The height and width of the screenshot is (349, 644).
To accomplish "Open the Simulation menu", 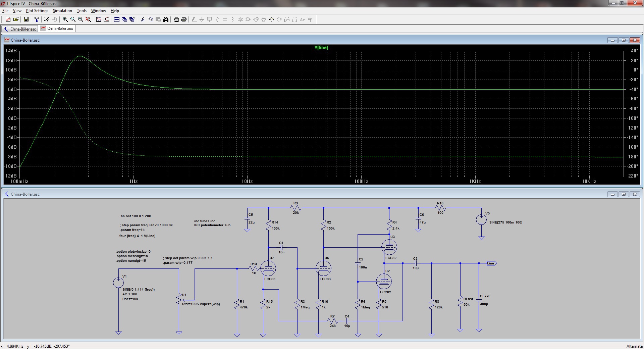I will point(62,11).
